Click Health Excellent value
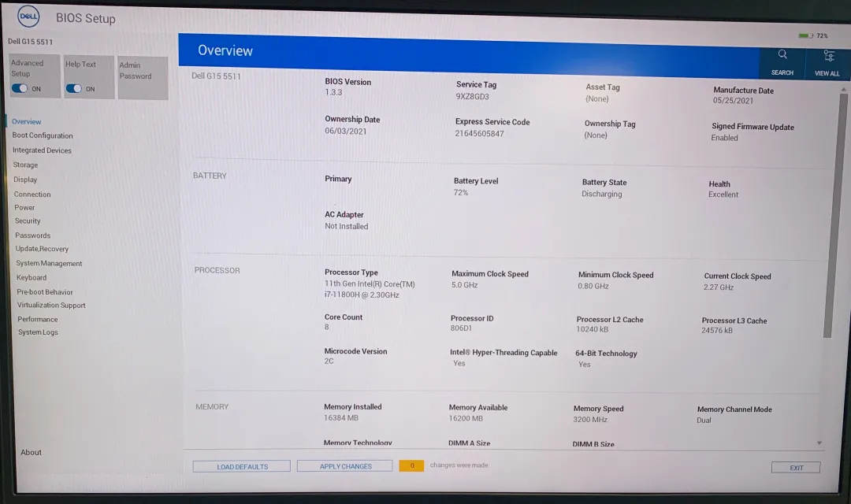The height and width of the screenshot is (504, 851). (723, 195)
